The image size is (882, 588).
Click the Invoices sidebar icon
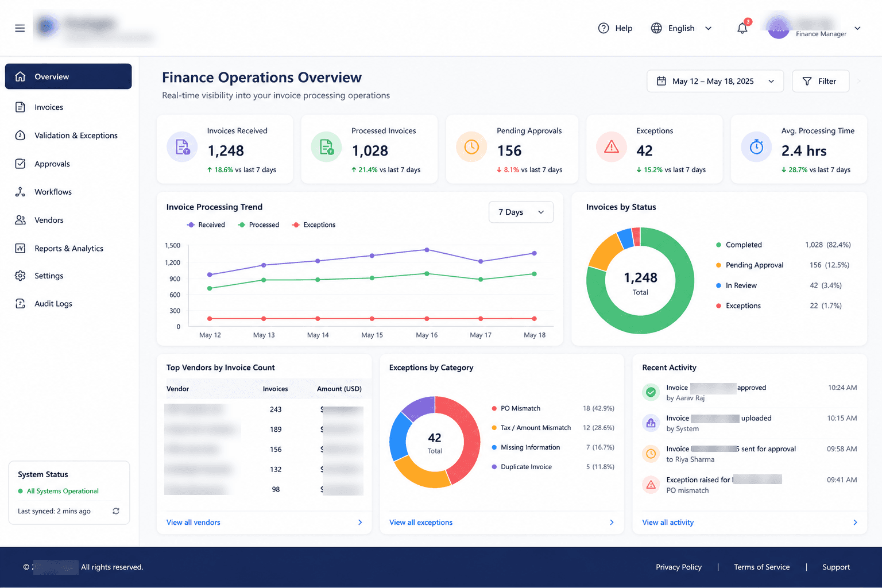pyautogui.click(x=20, y=107)
